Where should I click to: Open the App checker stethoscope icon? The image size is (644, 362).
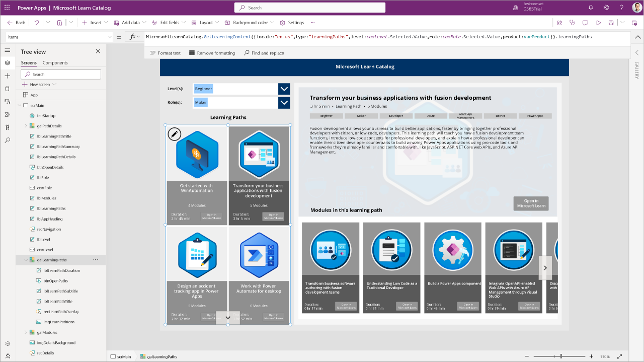point(572,22)
